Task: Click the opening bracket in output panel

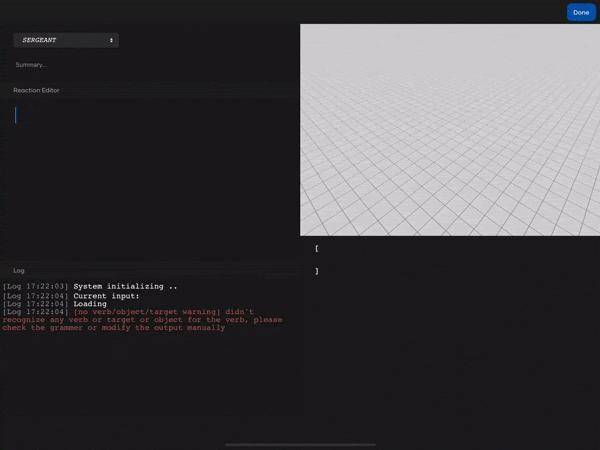Action: click(316, 248)
